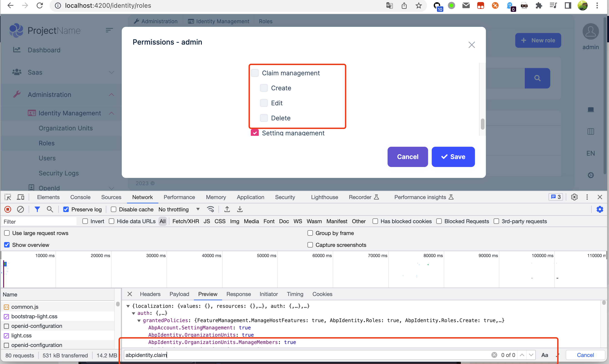Bookmark this page with star icon
The image size is (609, 364).
pyautogui.click(x=418, y=5)
